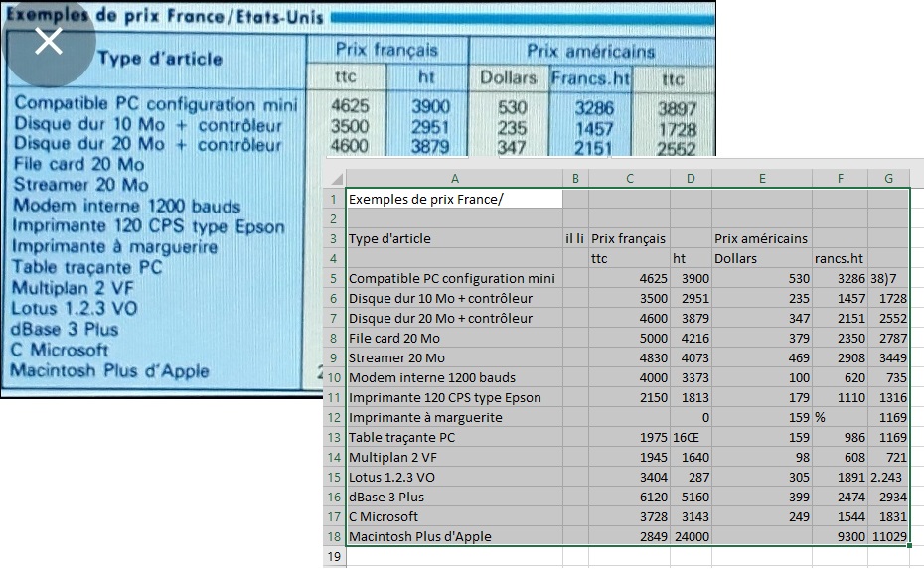924x569 pixels.
Task: Click 'dBase 3 Plus' in the photographed table
Action: 65,329
